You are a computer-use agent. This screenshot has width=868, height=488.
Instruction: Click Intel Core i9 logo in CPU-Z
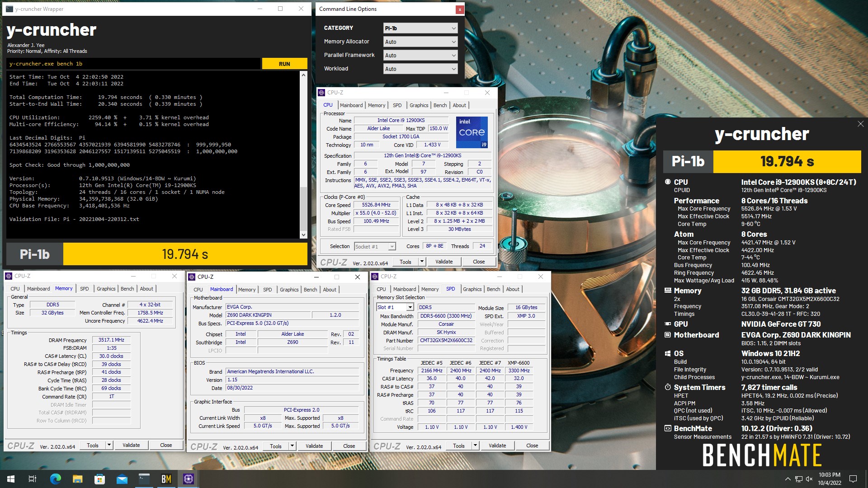pyautogui.click(x=472, y=132)
